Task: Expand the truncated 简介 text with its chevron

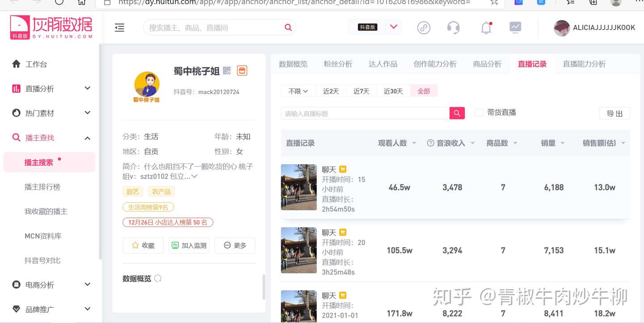Action: (195, 176)
